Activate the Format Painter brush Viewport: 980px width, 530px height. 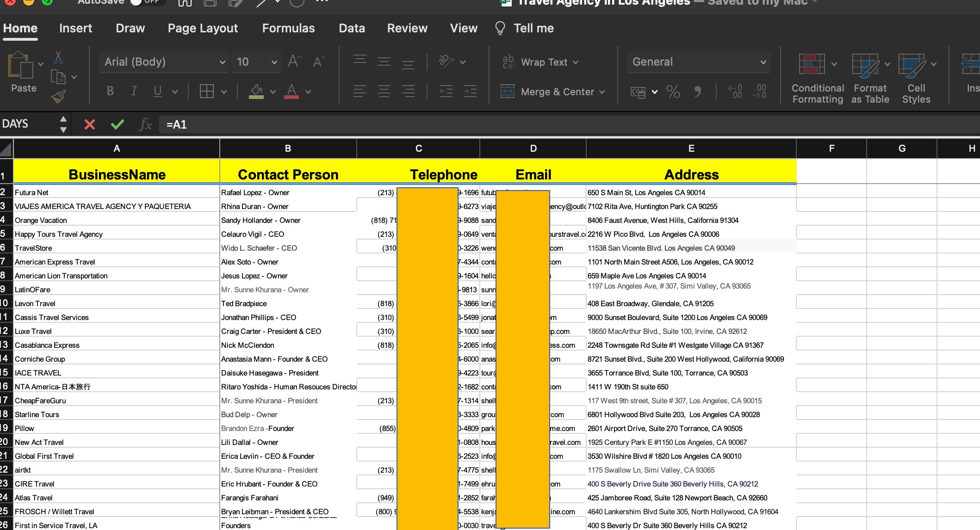pos(58,96)
